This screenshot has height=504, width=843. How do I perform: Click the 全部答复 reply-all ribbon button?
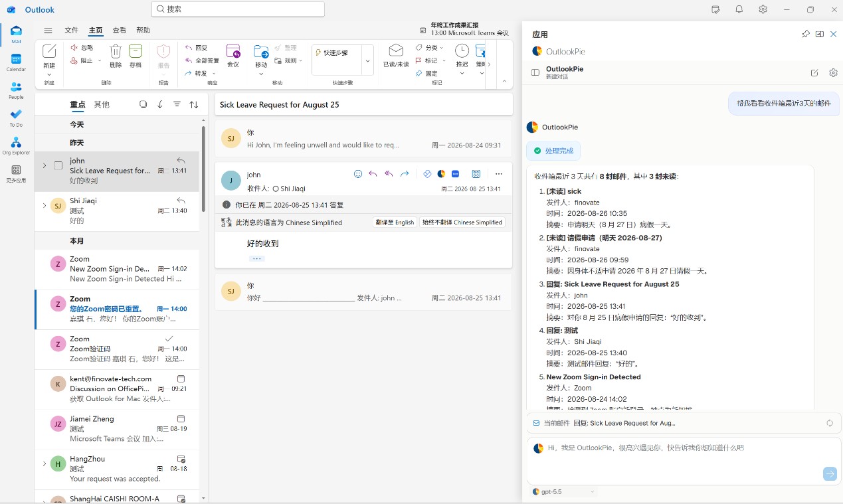pos(202,60)
